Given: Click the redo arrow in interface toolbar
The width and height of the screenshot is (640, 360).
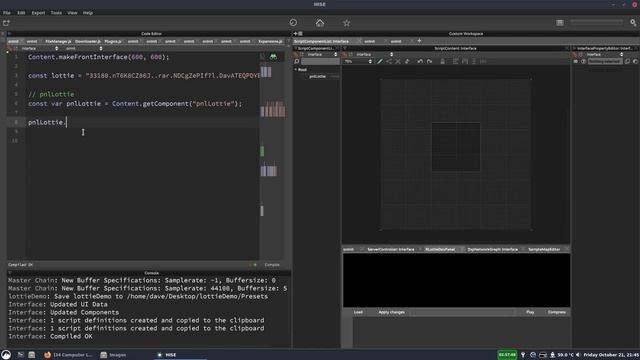Looking at the screenshot, I should [429, 61].
